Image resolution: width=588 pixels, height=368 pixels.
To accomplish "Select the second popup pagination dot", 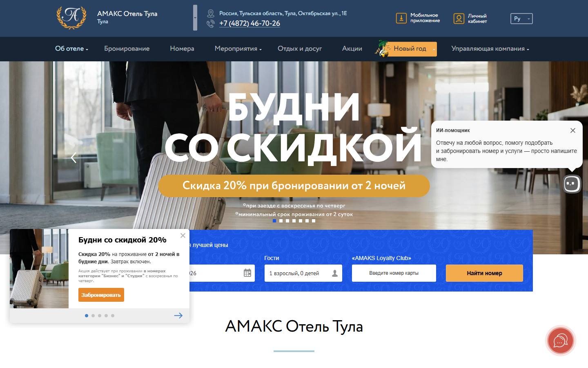I will [93, 316].
